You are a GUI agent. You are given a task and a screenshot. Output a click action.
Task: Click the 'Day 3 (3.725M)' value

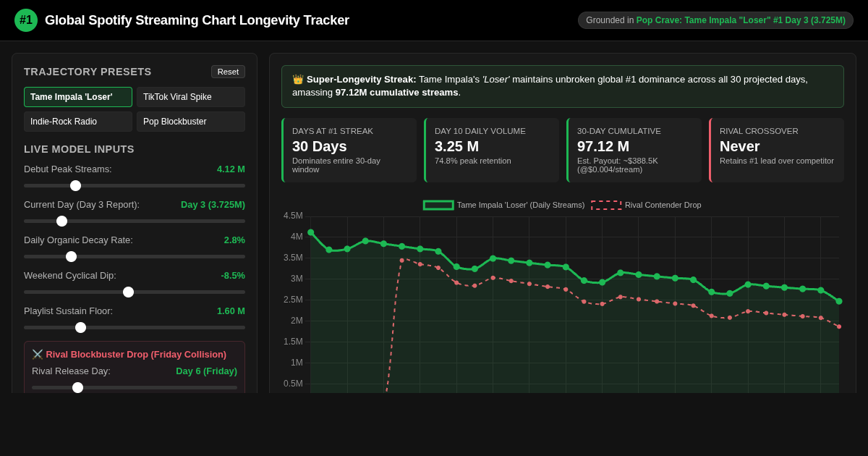[213, 204]
